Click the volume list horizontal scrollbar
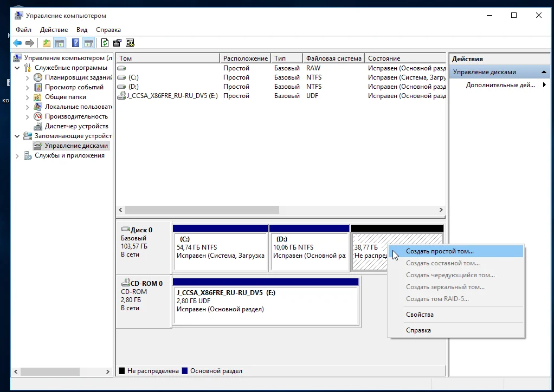Viewport: 554px width, 392px height. point(202,210)
